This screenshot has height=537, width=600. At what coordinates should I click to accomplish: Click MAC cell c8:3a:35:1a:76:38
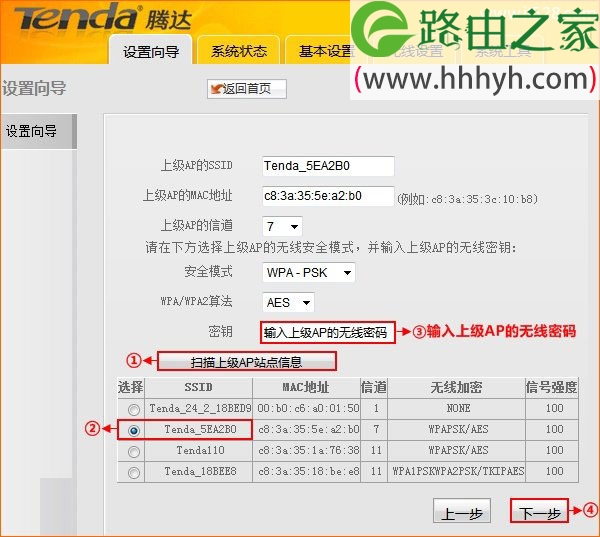pos(308,450)
